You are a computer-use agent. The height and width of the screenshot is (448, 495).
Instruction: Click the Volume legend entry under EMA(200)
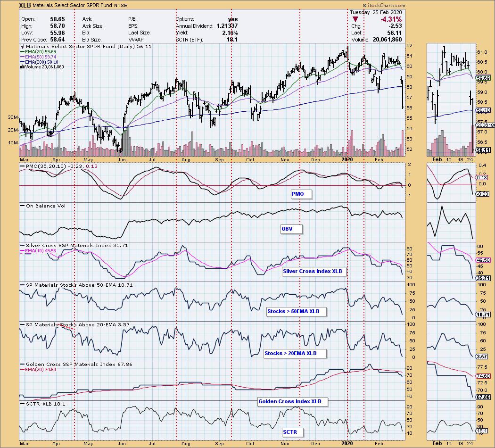42,67
